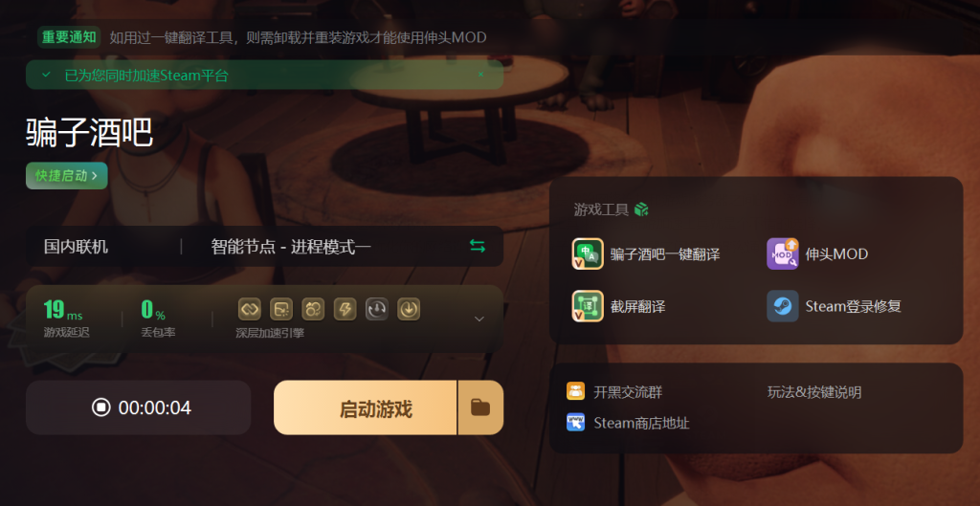This screenshot has width=980, height=506.
Task: Toggle the window-with-cursor acceleration engine icon
Action: (x=281, y=309)
